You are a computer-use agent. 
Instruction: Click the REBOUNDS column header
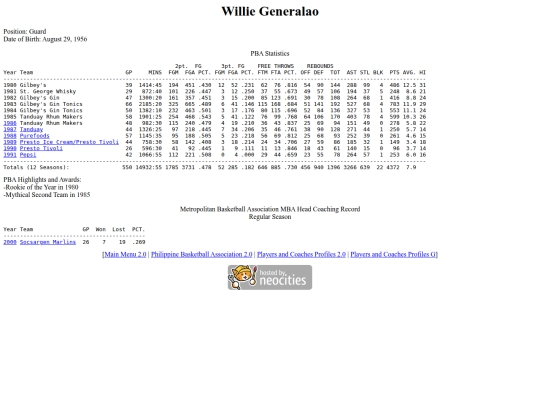[x=320, y=66]
